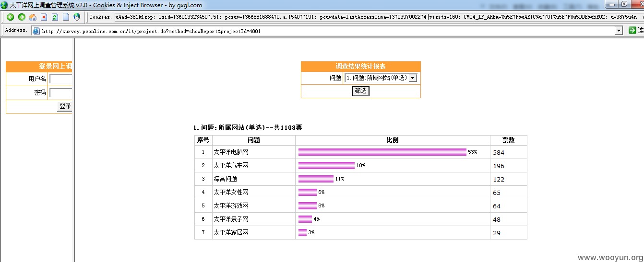Click the green Go arrow beside the address bar
Image resolution: width=644 pixels, height=262 pixels.
pos(632,30)
